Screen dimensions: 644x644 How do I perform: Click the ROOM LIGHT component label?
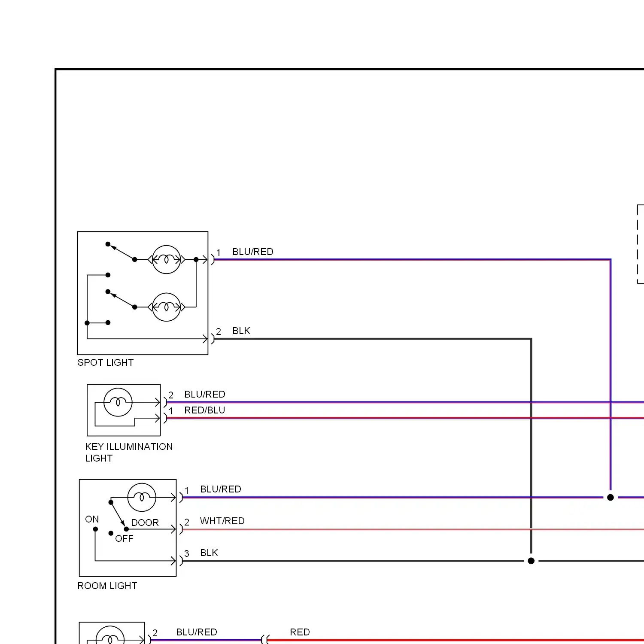(x=107, y=586)
